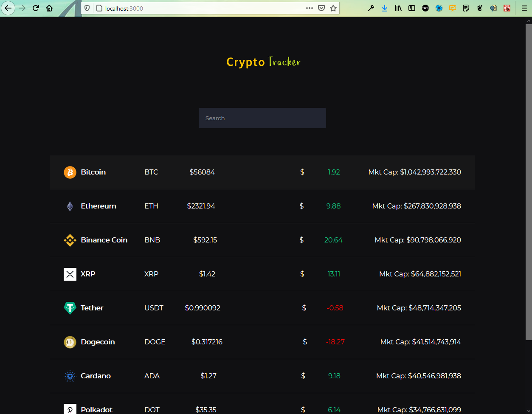Click the -18.27 price change value
Image resolution: width=532 pixels, height=414 pixels.
[x=335, y=342]
